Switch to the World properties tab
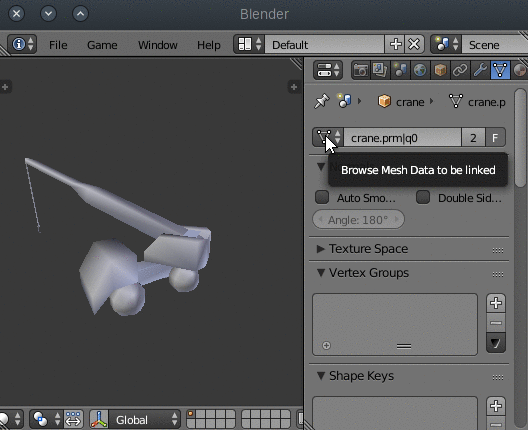 [420, 70]
